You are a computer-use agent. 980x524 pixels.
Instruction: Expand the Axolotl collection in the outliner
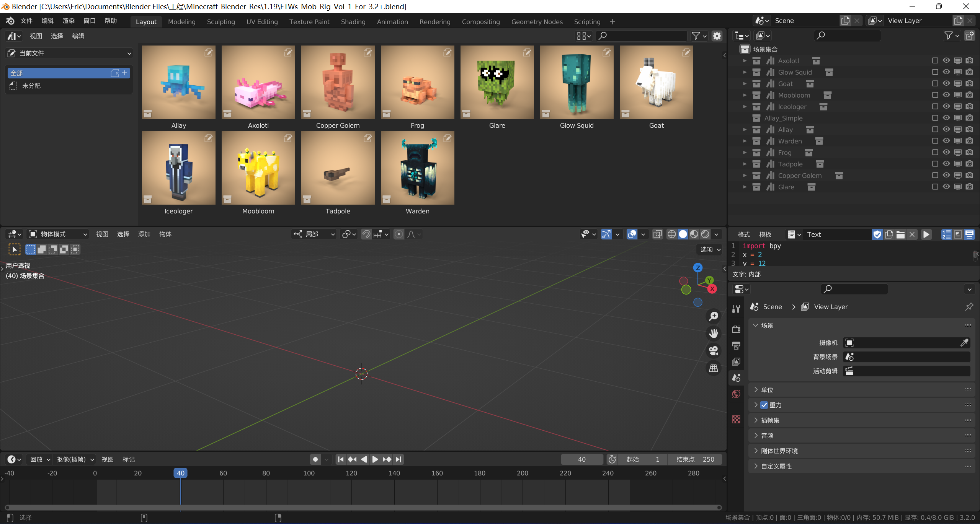745,61
